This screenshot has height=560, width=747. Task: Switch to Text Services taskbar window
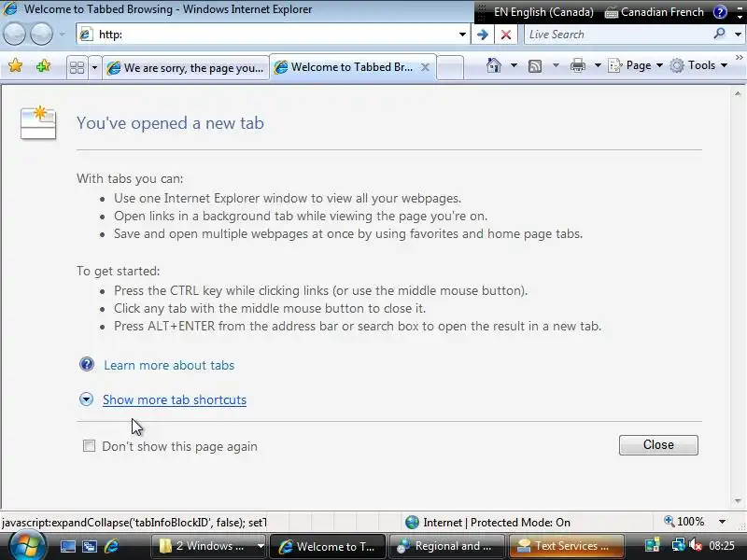click(x=567, y=546)
